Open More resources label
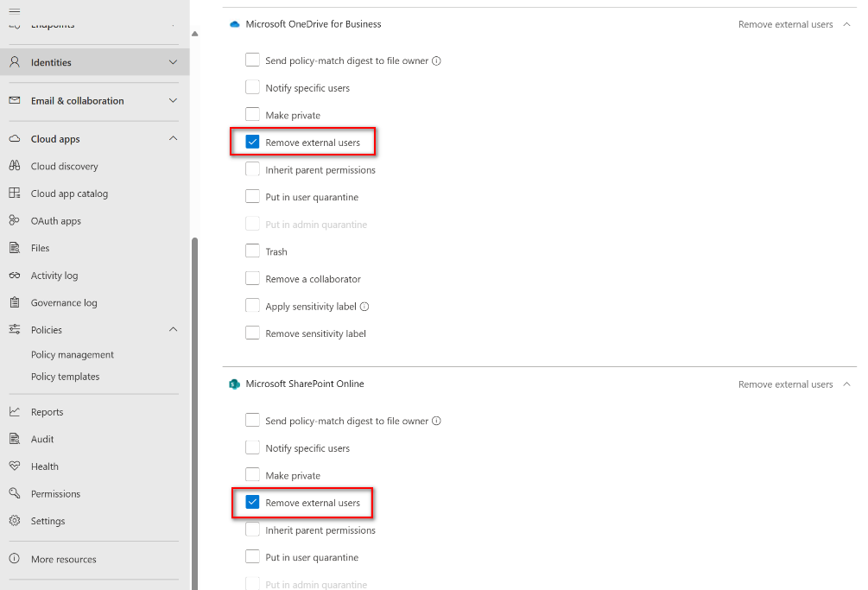The image size is (868, 590). point(64,559)
